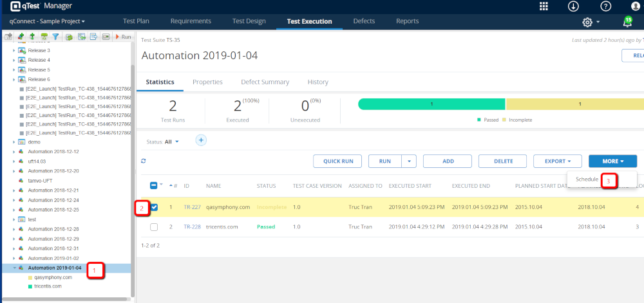This screenshot has height=303, width=644.
Task: Click the download resources icon in header
Action: pyautogui.click(x=573, y=6)
